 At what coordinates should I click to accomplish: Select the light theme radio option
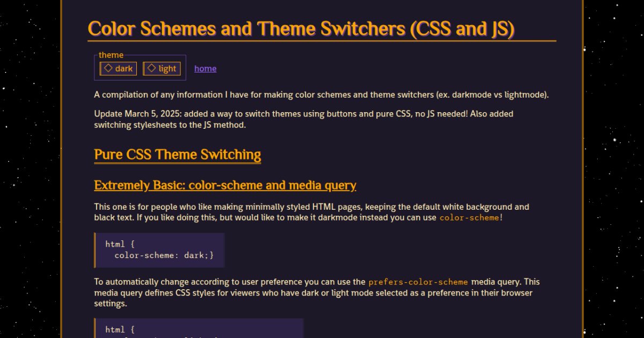pyautogui.click(x=162, y=69)
